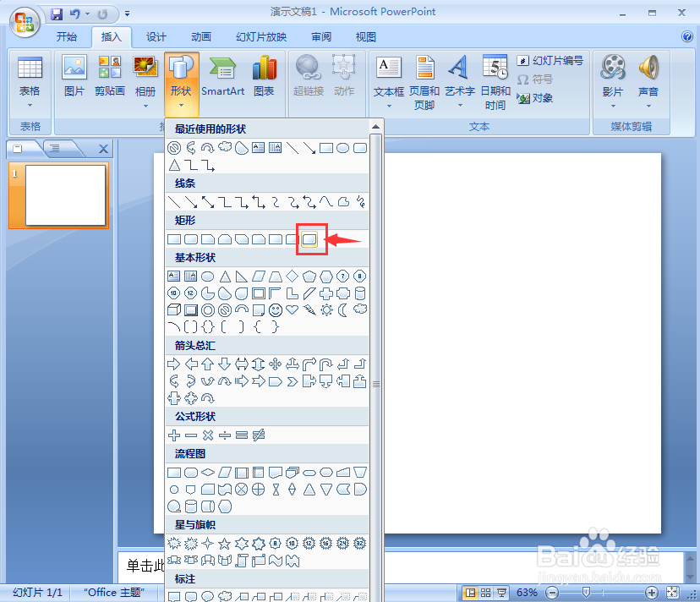Image resolution: width=700 pixels, height=602 pixels.
Task: Save the presentation via quick access toolbar
Action: [x=57, y=14]
